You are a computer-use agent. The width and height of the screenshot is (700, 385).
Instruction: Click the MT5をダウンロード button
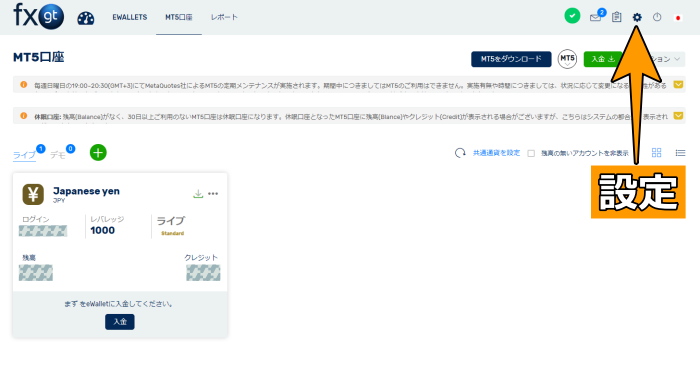511,59
